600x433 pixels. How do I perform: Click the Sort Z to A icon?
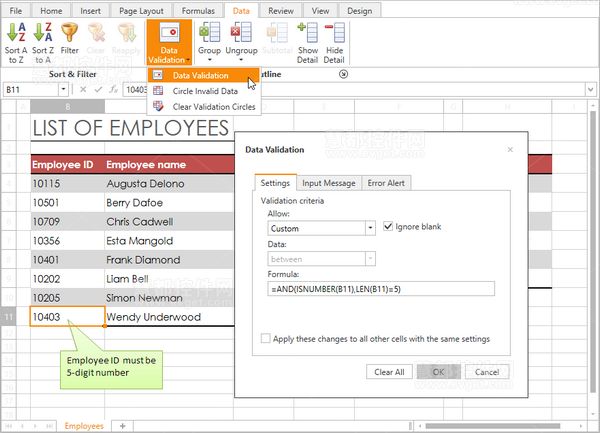coord(42,32)
